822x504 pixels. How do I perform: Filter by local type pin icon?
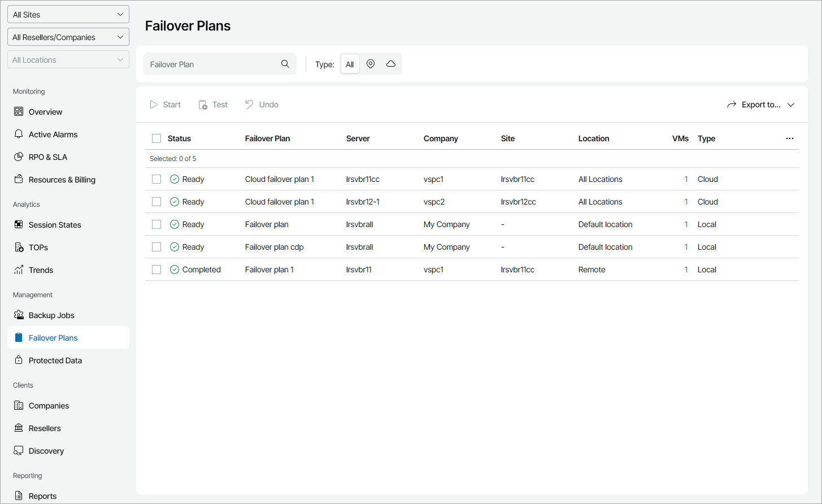coord(371,64)
